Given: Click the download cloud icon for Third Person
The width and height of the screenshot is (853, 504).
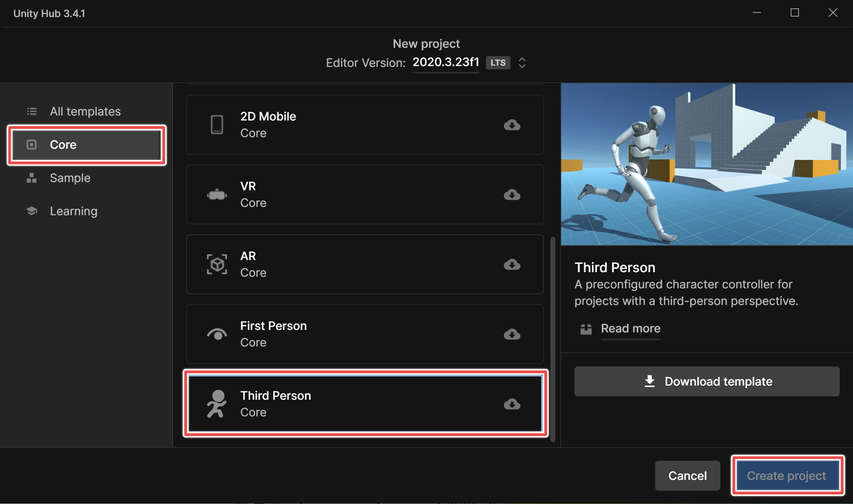Looking at the screenshot, I should [x=512, y=404].
